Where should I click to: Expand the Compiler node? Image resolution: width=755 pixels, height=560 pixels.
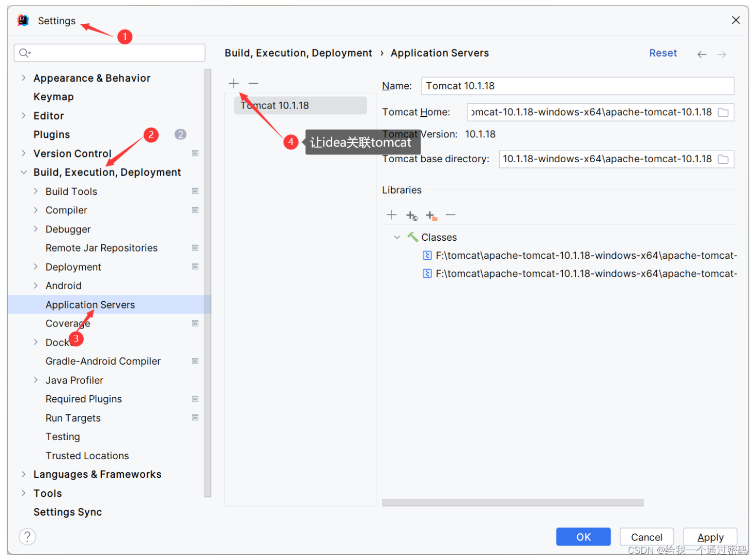coord(36,210)
